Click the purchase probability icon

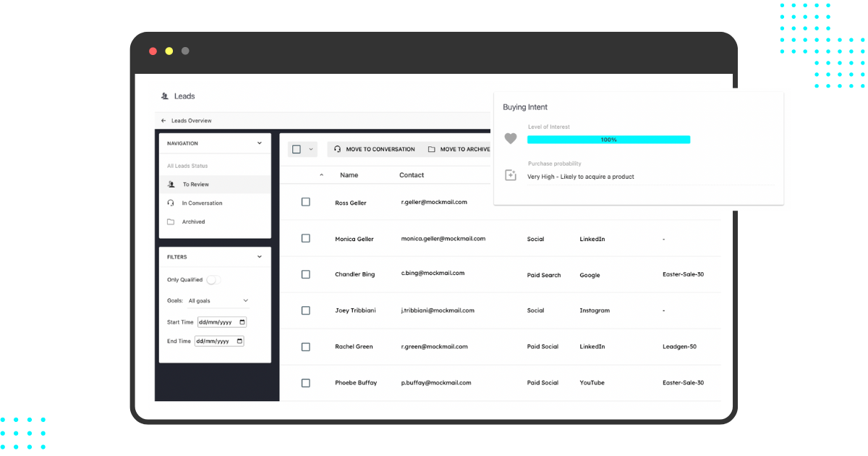511,174
